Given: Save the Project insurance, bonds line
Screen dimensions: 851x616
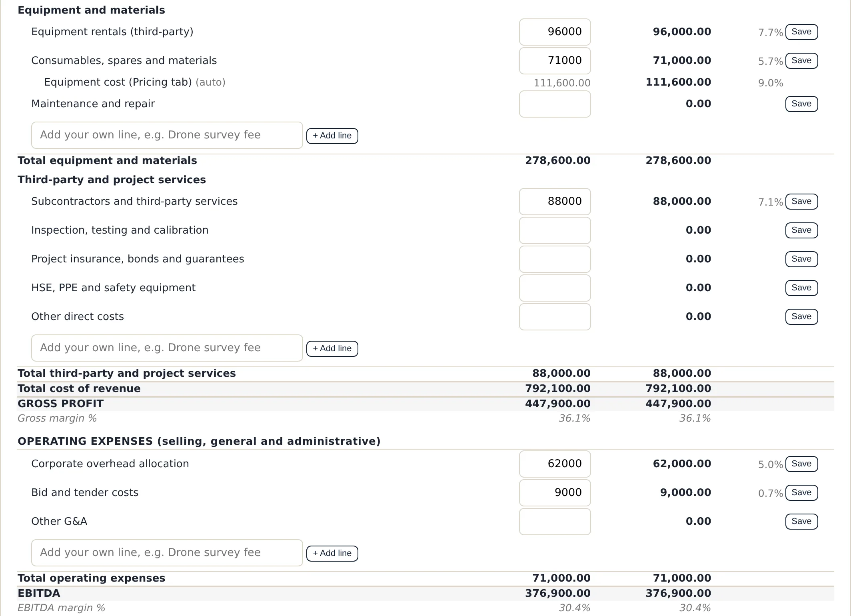Looking at the screenshot, I should tap(801, 259).
